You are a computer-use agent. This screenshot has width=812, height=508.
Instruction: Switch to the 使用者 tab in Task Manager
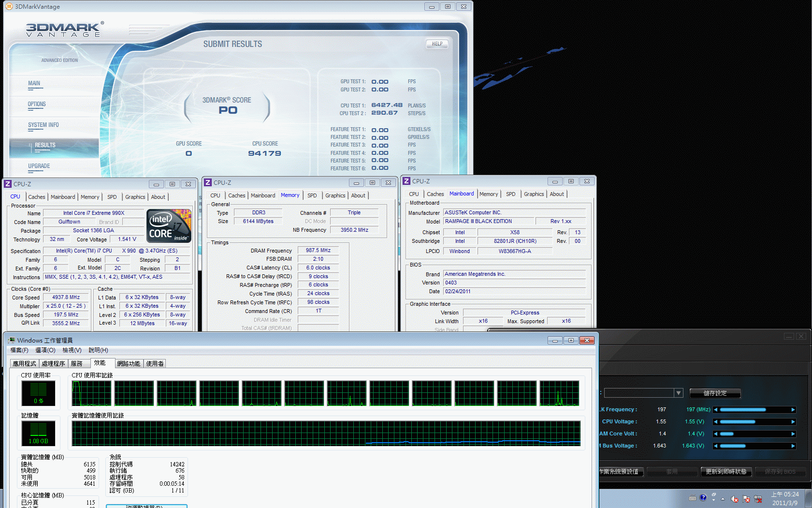tap(155, 363)
